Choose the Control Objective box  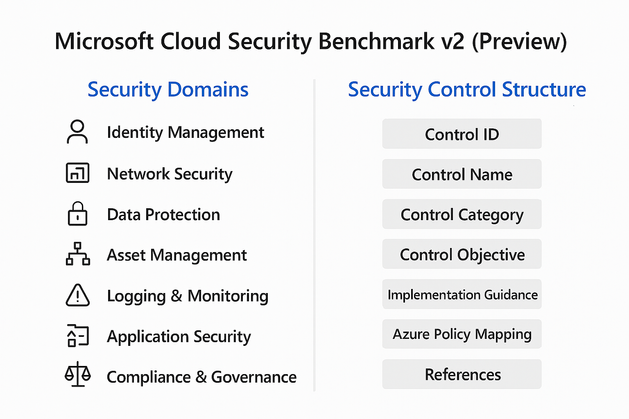tap(462, 254)
